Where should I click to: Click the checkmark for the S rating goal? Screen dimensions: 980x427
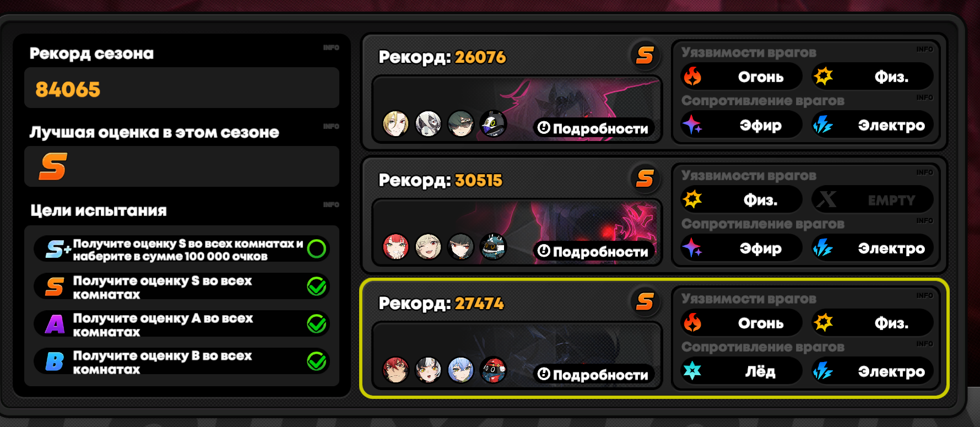point(317,286)
